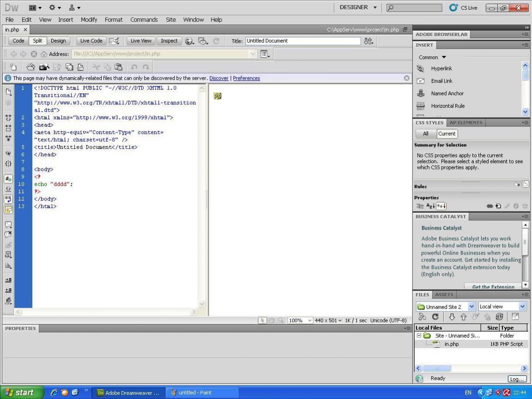
Task: Open the Common category dropdown in Insert panel
Action: tap(432, 57)
